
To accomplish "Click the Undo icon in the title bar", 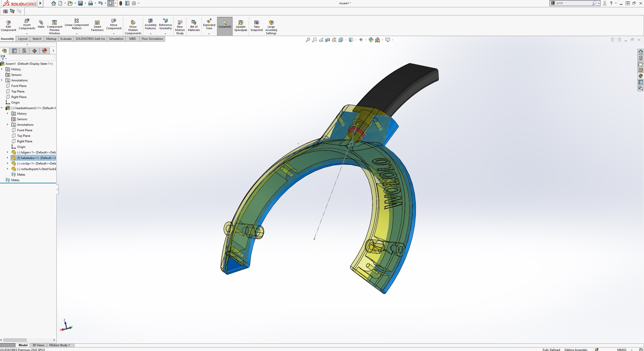I will [x=100, y=3].
